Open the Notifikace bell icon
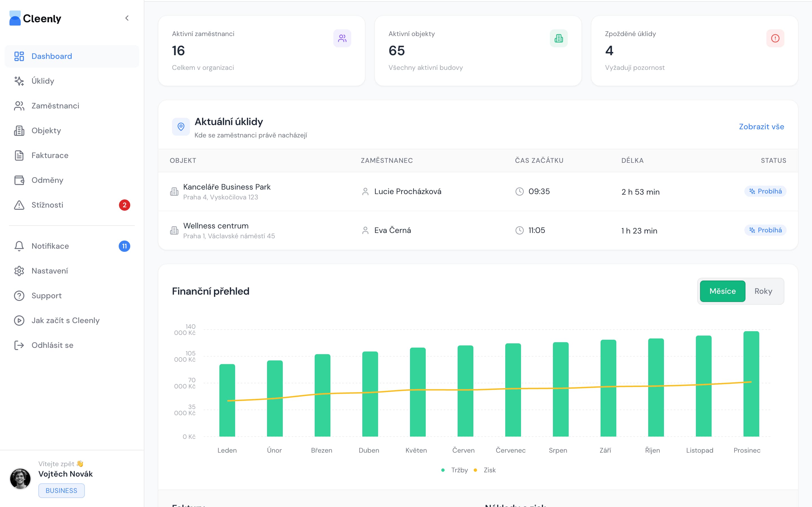The width and height of the screenshot is (812, 507). [x=19, y=246]
